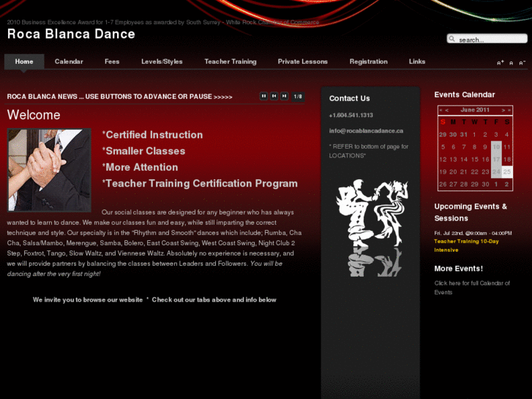Go to previous news slide
Screen dimensions: 532x399
(274, 97)
